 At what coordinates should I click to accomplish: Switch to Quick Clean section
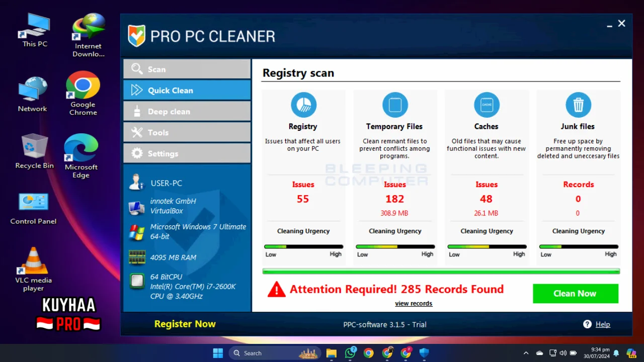187,90
